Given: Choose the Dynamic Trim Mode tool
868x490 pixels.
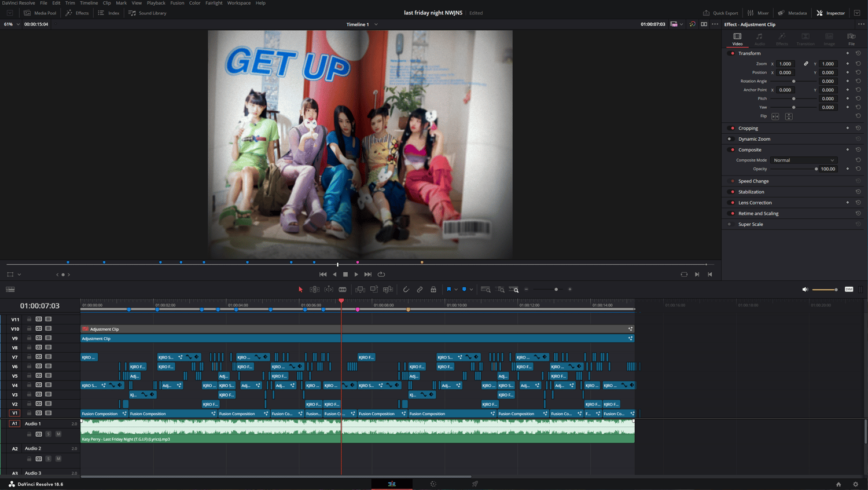Looking at the screenshot, I should click(x=329, y=290).
